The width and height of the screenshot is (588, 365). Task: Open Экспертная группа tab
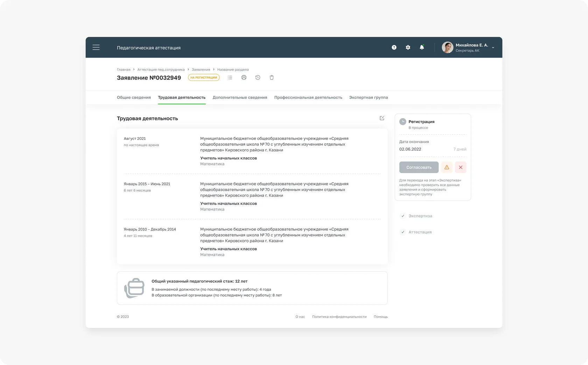[368, 98]
